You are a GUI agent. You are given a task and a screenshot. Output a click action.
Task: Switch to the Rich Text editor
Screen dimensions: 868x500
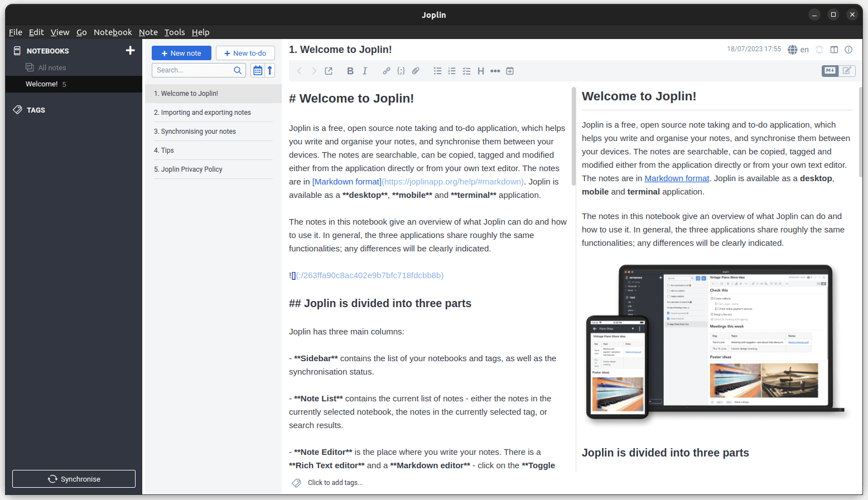pyautogui.click(x=847, y=71)
